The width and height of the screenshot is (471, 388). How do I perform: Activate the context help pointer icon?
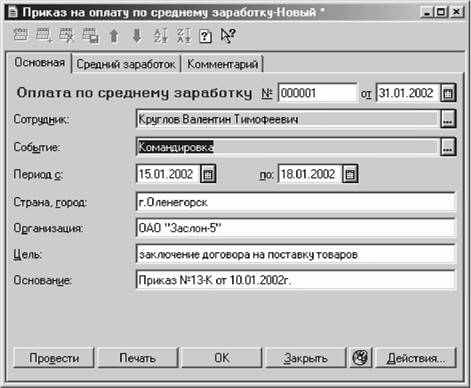228,35
